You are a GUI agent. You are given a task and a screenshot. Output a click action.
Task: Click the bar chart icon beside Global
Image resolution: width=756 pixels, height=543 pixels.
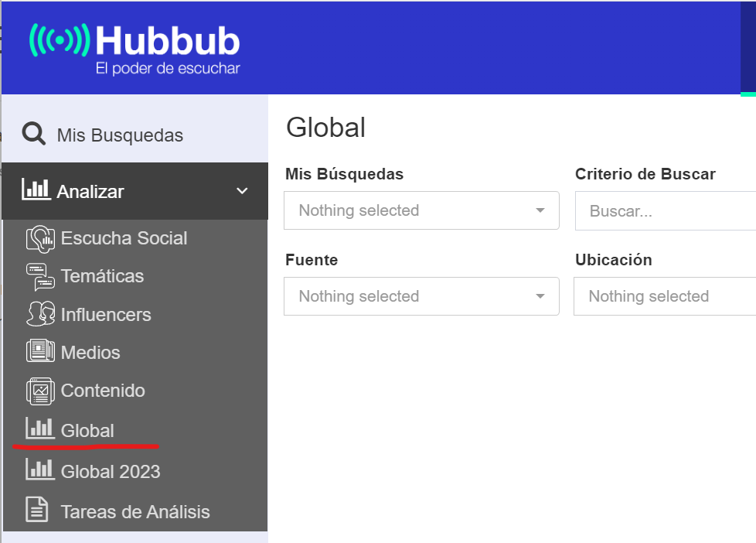pyautogui.click(x=40, y=428)
